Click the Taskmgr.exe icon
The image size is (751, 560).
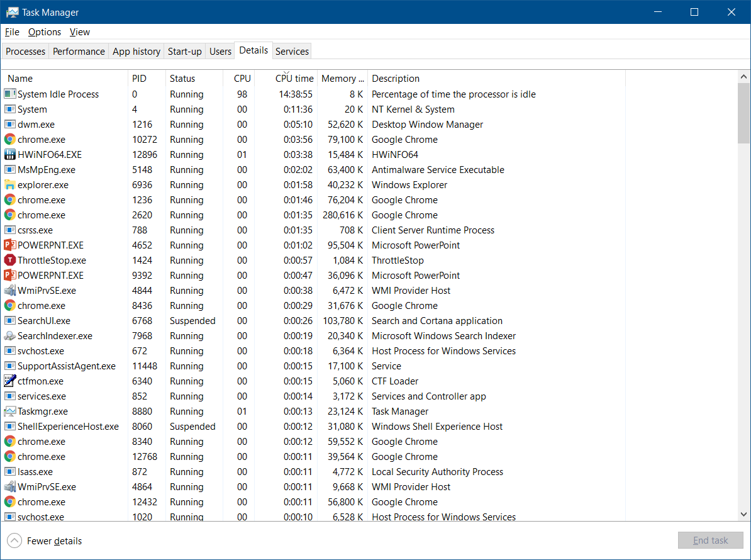click(9, 411)
